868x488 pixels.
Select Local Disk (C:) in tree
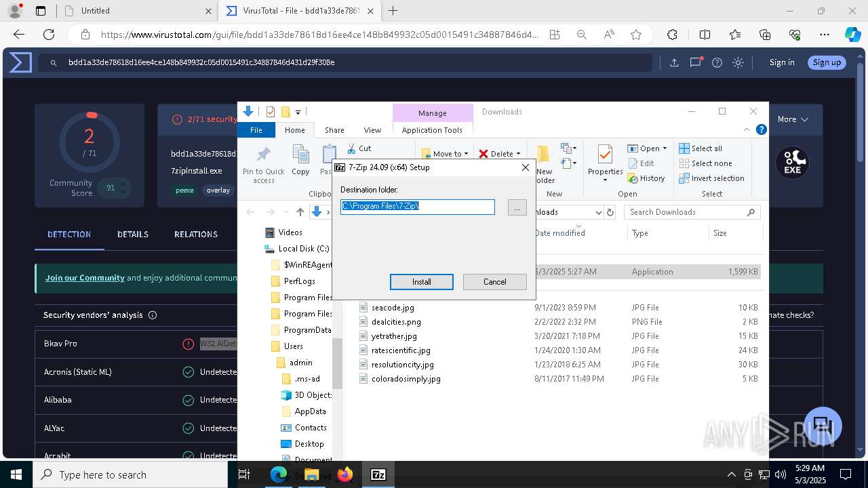(296, 249)
